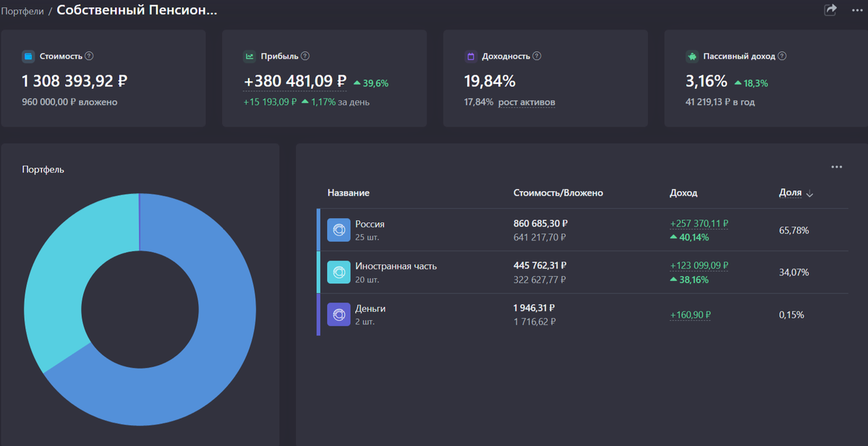Click the 1 716,62 ₽ invested amount
Image resolution: width=868 pixels, height=446 pixels.
(534, 321)
